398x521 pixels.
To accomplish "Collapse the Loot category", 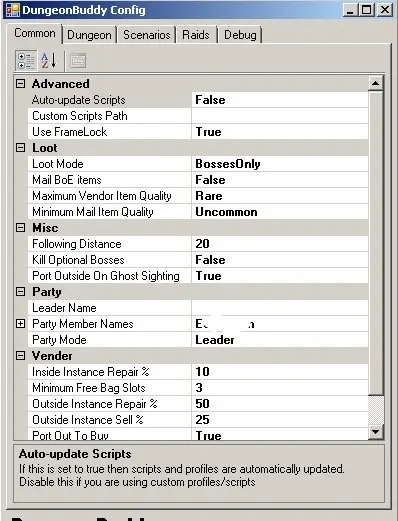I will pyautogui.click(x=20, y=148).
